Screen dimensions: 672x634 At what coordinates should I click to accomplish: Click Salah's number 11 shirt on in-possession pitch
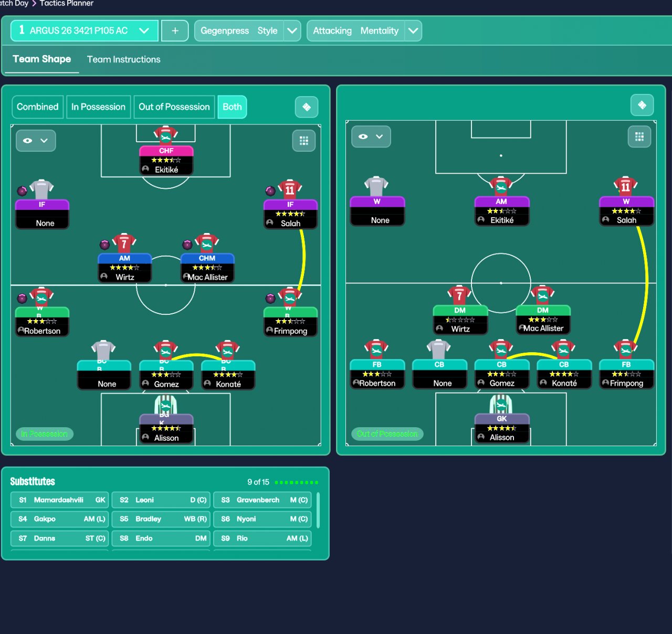pos(290,189)
